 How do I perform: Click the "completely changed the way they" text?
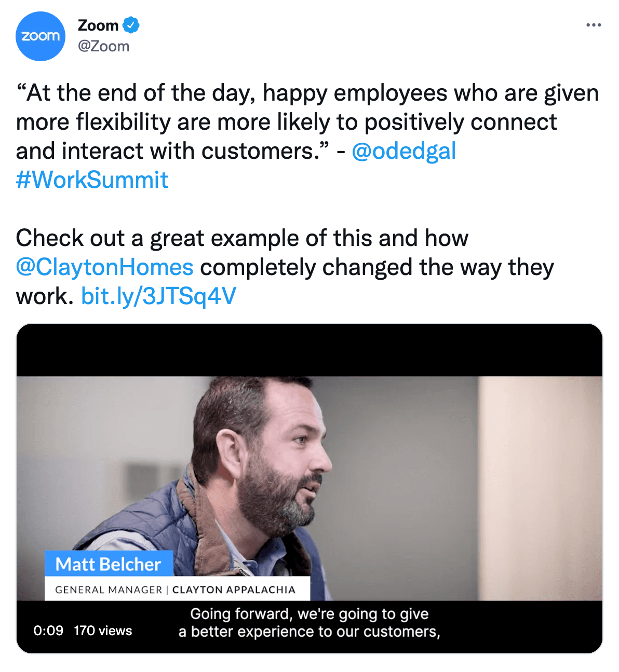click(x=377, y=267)
